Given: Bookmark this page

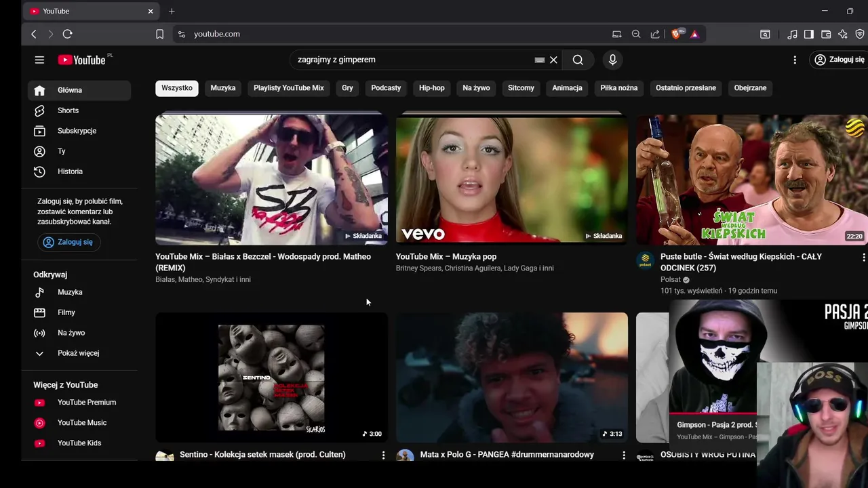Looking at the screenshot, I should (x=160, y=34).
